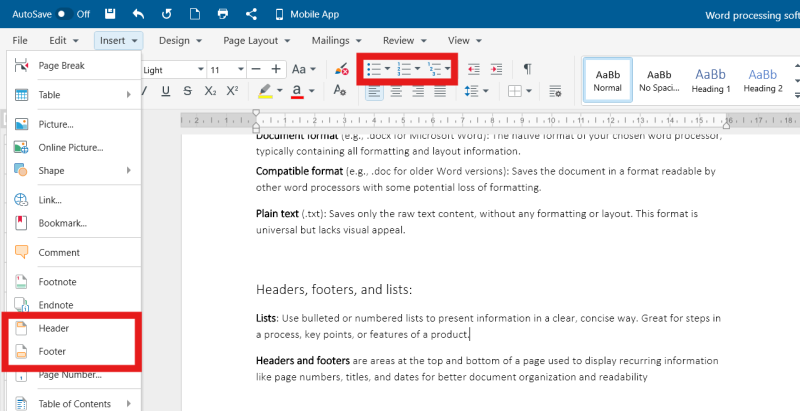This screenshot has height=411, width=800.
Task: Select Header from the Insert menu
Action: 53,328
